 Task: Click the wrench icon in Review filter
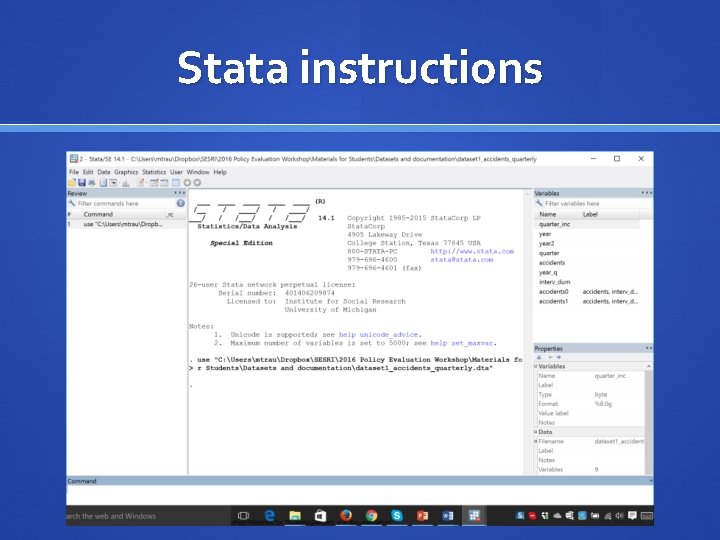pos(71,203)
